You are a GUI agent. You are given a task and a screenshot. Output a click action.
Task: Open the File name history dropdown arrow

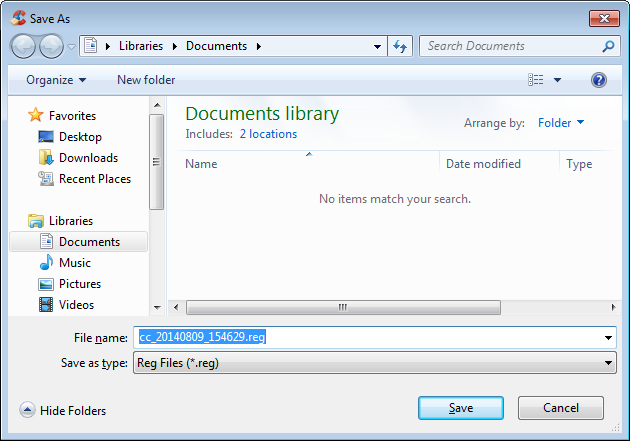point(609,338)
